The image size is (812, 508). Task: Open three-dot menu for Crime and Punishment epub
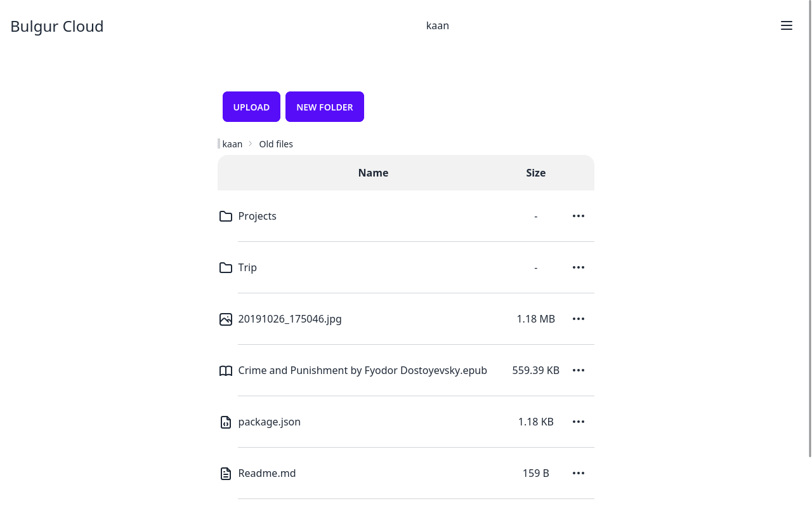click(579, 370)
